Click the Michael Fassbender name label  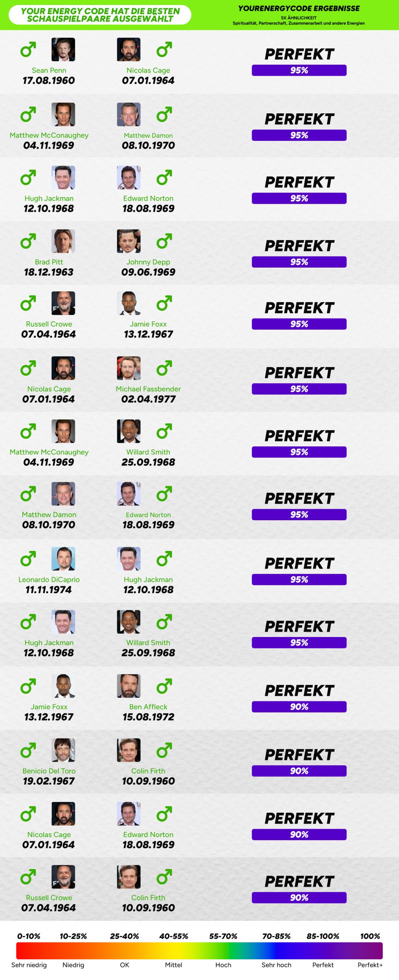148,389
